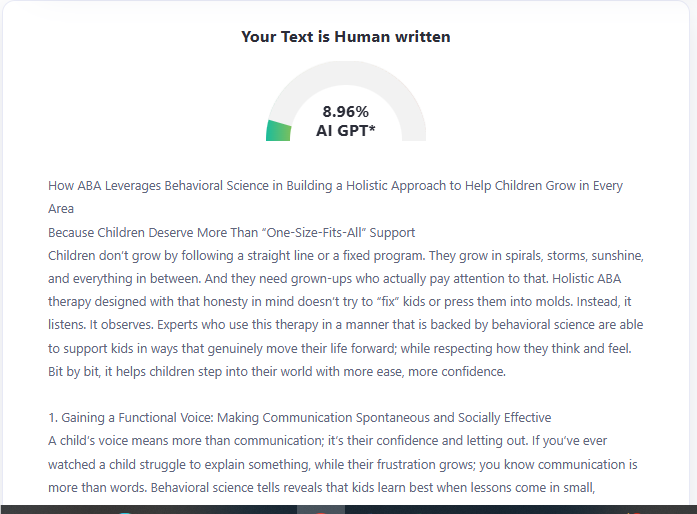697x514 pixels.
Task: Click the green segment of the AI gauge
Action: 279,131
